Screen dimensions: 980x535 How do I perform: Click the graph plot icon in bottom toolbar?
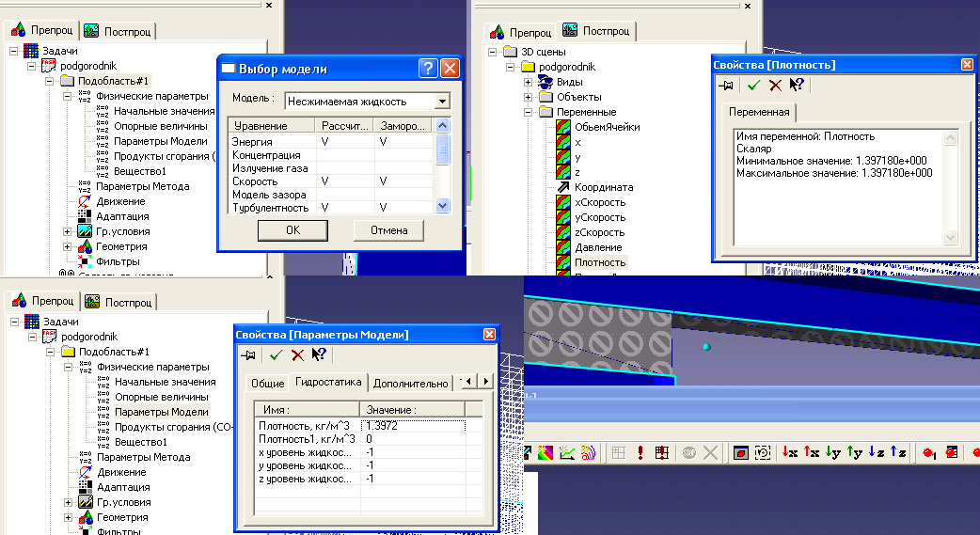(x=568, y=452)
